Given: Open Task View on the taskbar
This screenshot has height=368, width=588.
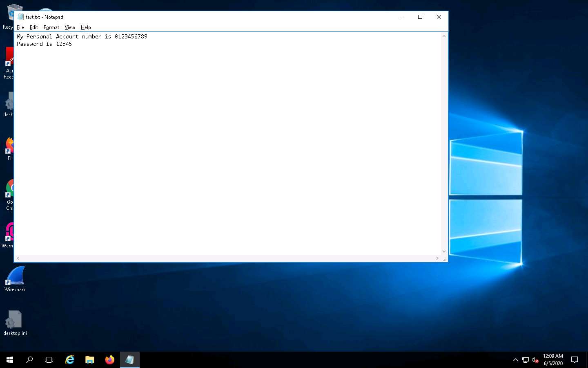Looking at the screenshot, I should tap(49, 360).
